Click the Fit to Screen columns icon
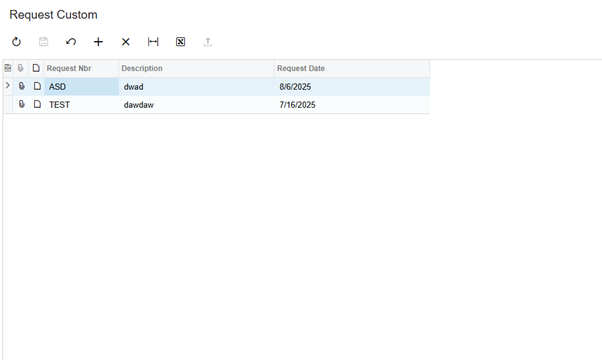 153,41
